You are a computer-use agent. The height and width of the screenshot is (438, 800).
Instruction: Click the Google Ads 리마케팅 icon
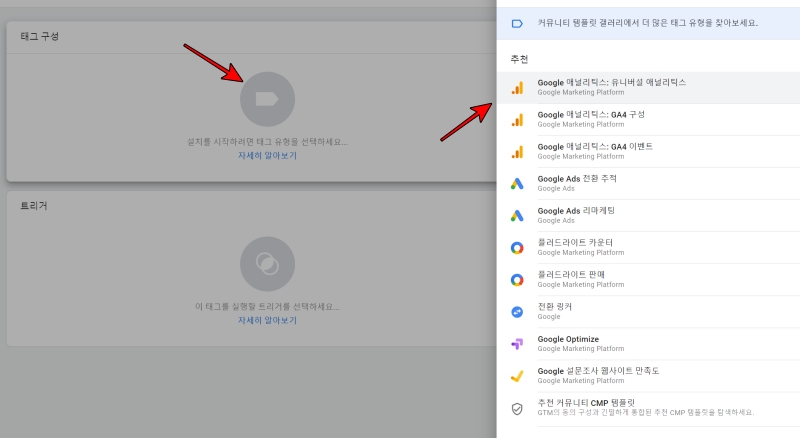pyautogui.click(x=517, y=216)
